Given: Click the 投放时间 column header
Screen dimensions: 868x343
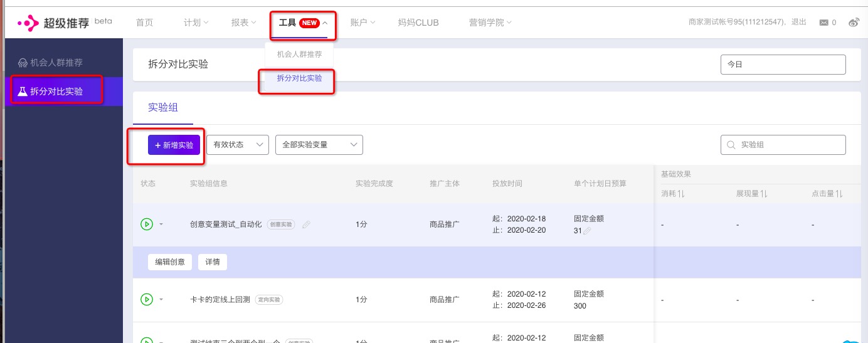Looking at the screenshot, I should (507, 184).
